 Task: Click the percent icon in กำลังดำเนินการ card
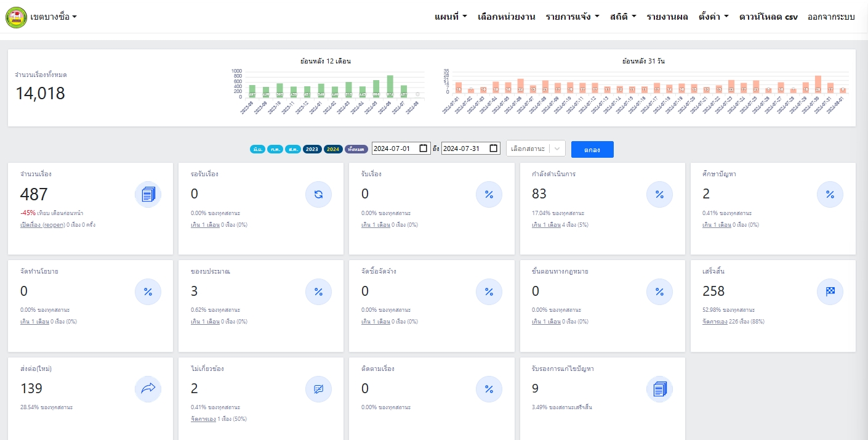(659, 195)
